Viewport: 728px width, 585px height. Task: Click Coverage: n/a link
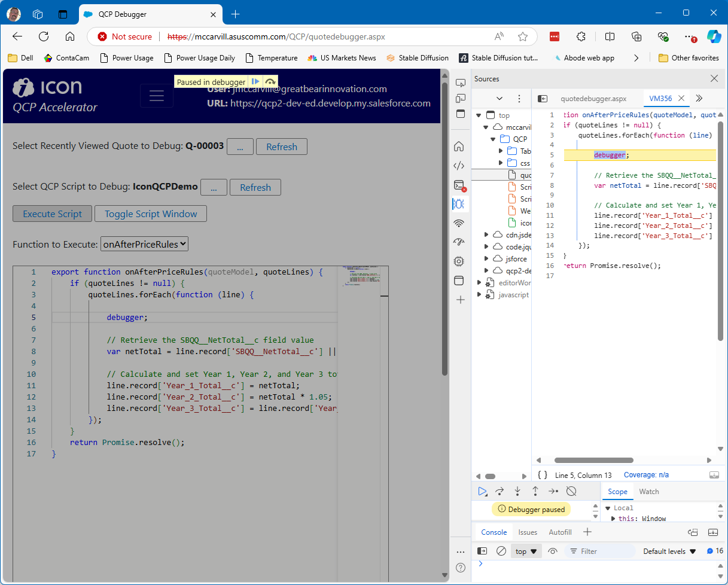[x=646, y=475]
